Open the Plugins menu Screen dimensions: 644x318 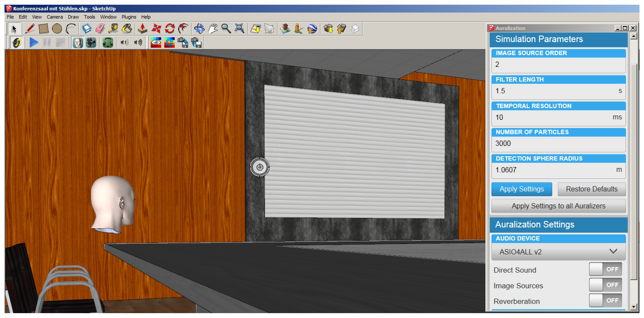point(129,17)
